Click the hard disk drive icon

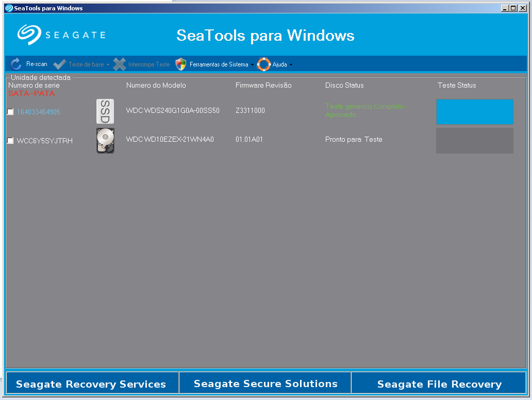click(x=105, y=140)
